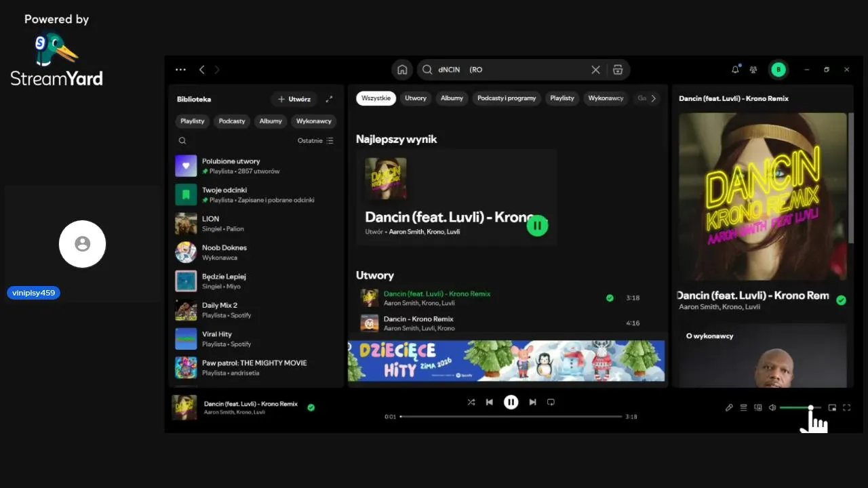Open the three-dots app menu
Viewport: 868px width, 488px height.
[x=180, y=69]
